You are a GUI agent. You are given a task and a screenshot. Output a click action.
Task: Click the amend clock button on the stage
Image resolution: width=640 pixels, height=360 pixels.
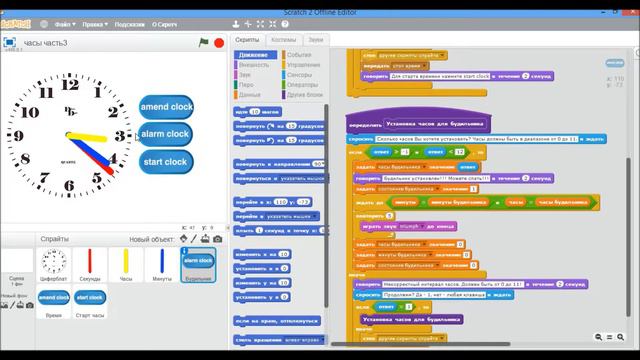(x=166, y=107)
